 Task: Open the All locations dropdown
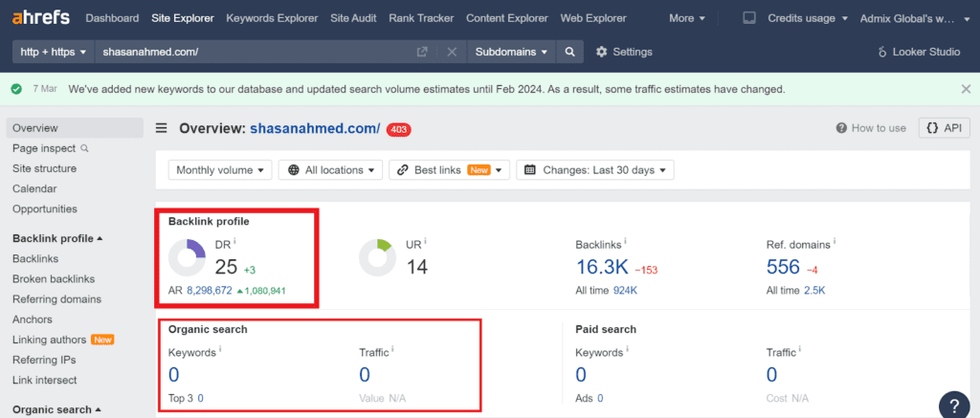330,170
